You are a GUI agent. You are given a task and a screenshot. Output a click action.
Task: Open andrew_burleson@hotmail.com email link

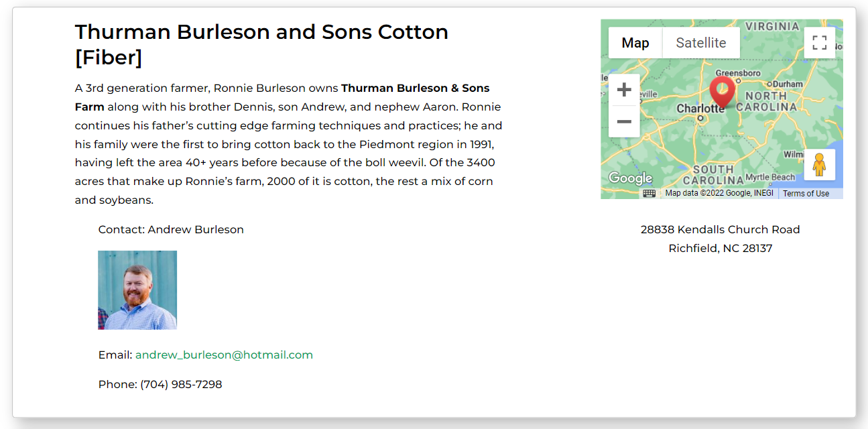(x=224, y=355)
